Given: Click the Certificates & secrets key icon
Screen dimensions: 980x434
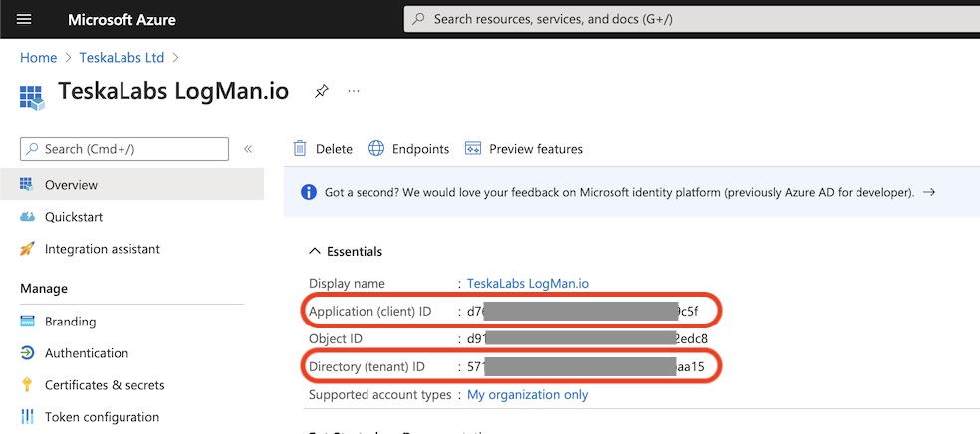Looking at the screenshot, I should click(x=27, y=384).
